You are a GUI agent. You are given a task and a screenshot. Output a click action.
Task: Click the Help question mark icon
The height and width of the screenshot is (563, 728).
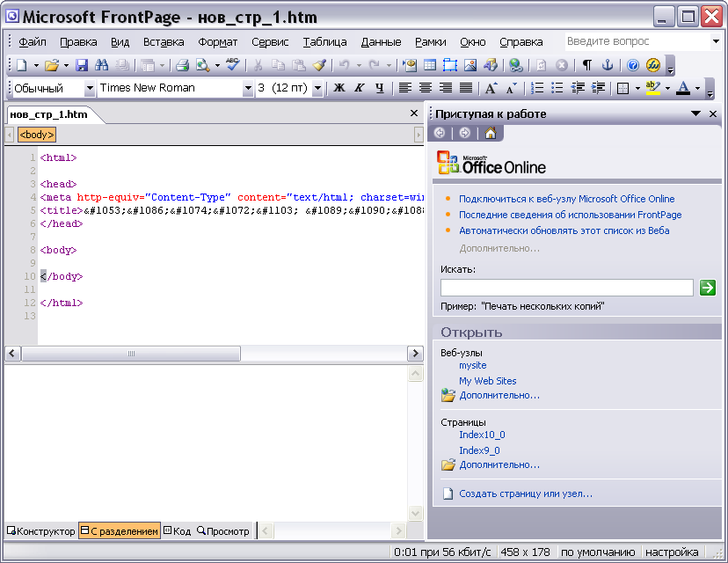632,65
